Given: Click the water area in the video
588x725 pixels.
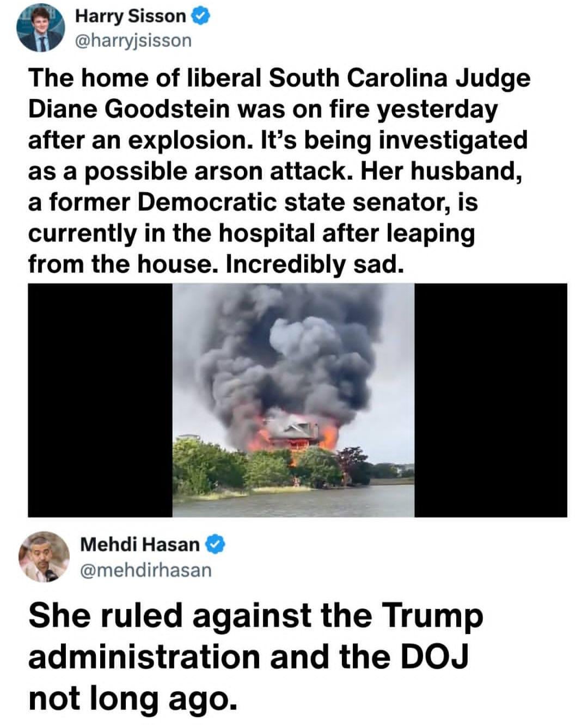Looking at the screenshot, I should (294, 500).
